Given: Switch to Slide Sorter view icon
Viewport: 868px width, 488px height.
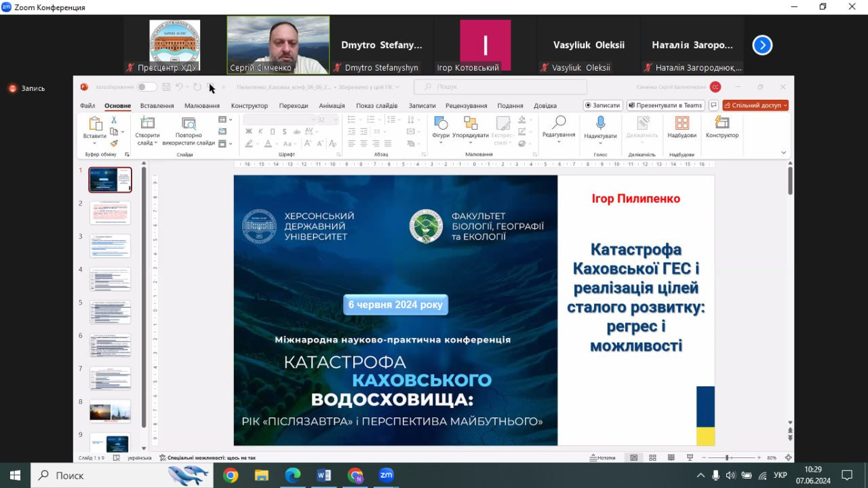Looking at the screenshot, I should coord(652,457).
